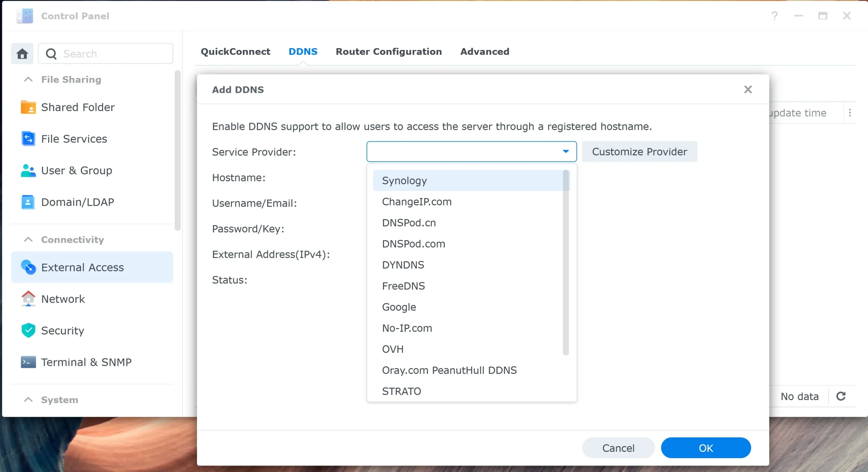Select the External Access icon

click(x=29, y=267)
